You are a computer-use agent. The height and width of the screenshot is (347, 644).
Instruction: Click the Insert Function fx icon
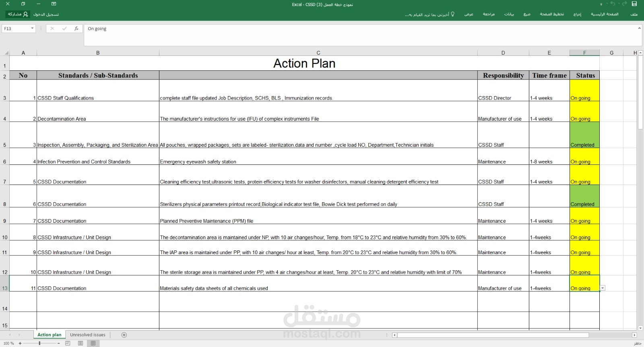point(76,29)
